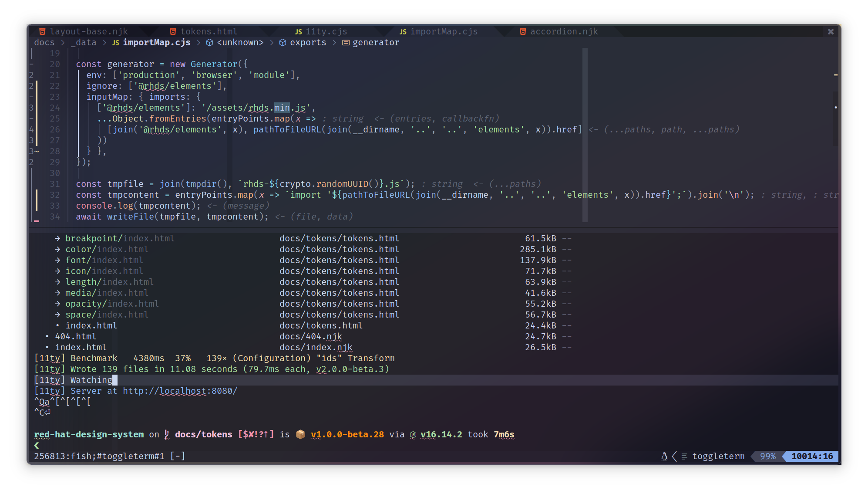Click the module icon before <unknown> breadcrumb
Image resolution: width=868 pixels, height=494 pixels.
[209, 42]
